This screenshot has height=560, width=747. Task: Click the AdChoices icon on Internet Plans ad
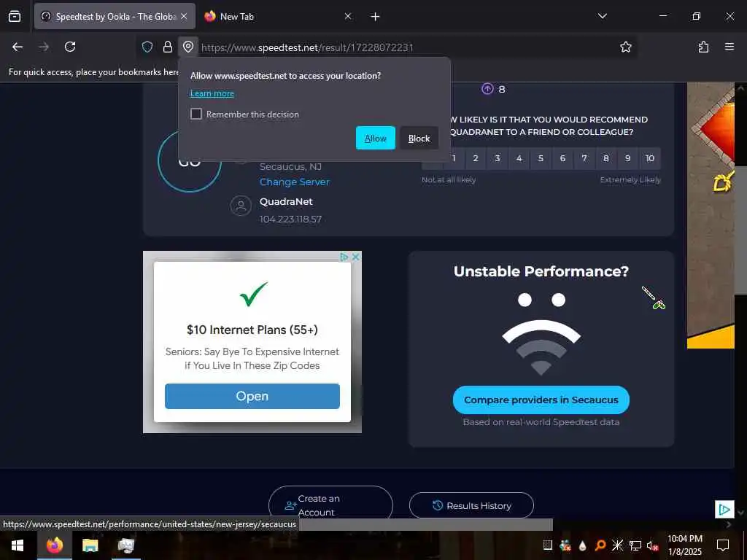coord(344,257)
